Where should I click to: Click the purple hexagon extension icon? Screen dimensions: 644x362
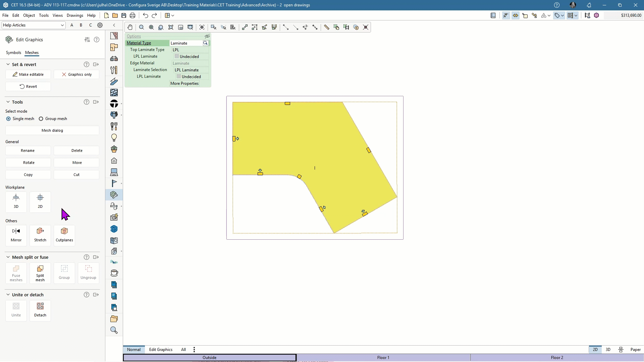[596, 15]
